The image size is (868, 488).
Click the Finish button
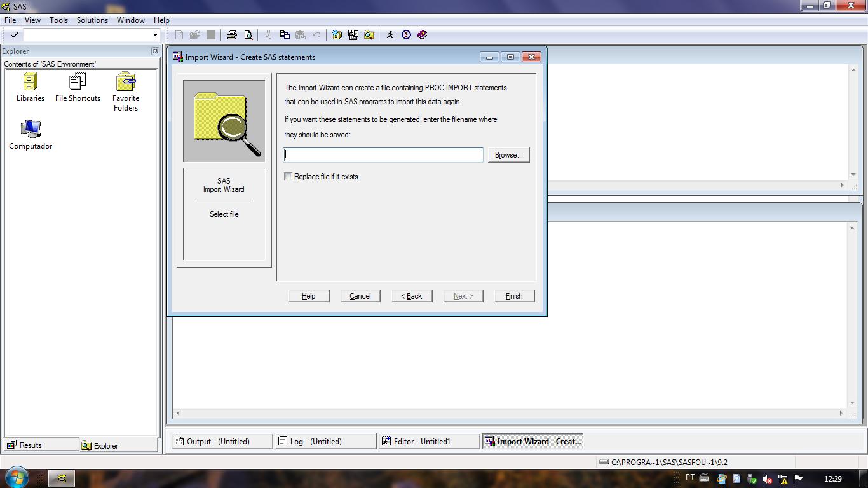pos(514,296)
